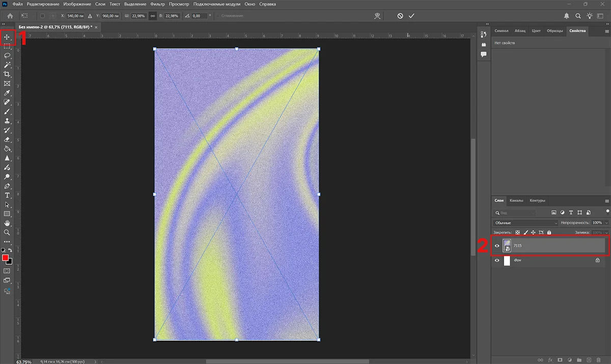The height and width of the screenshot is (364, 611).
Task: Select the Type tool
Action: [7, 195]
